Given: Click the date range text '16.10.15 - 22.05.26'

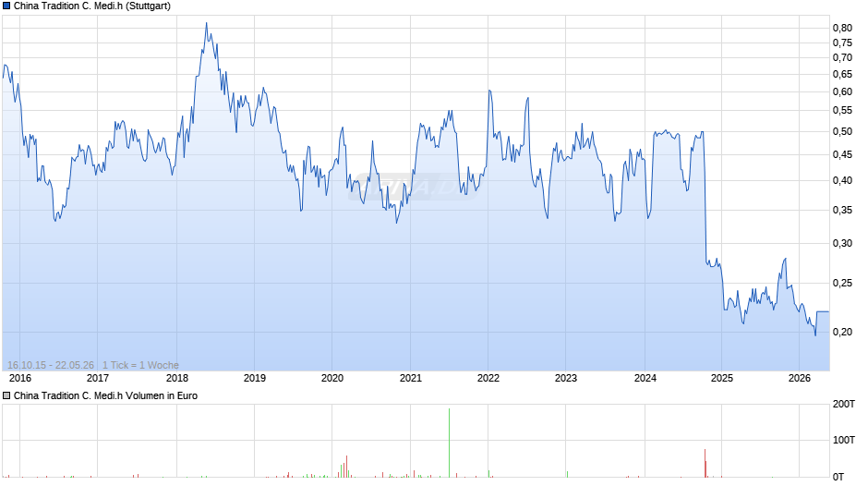Looking at the screenshot, I should (51, 365).
